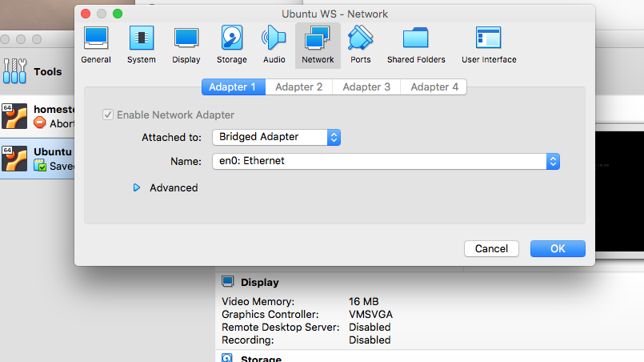Click the VM preview thumbnail behind dialog
The width and height of the screenshot is (644, 362).
619,191
